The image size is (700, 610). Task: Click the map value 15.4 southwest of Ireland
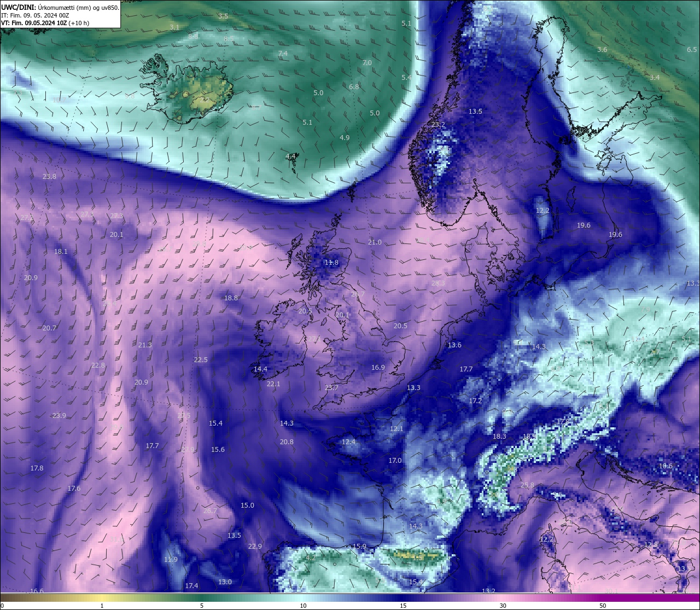215,423
